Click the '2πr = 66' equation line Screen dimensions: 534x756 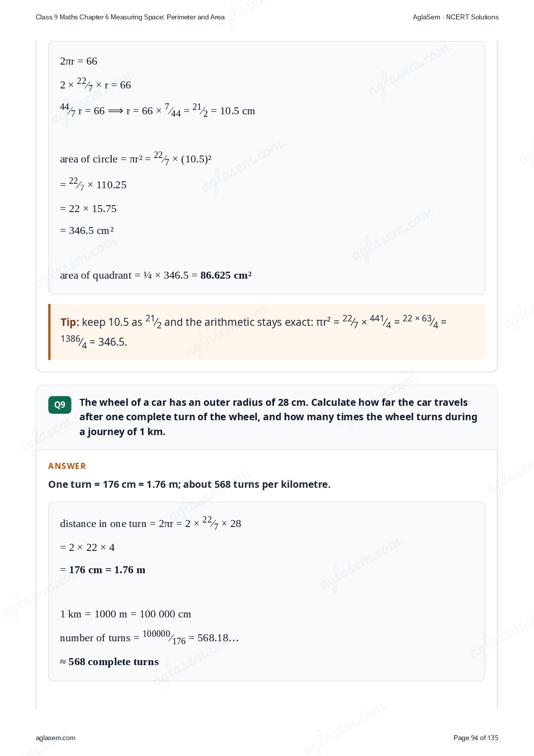[x=78, y=61]
